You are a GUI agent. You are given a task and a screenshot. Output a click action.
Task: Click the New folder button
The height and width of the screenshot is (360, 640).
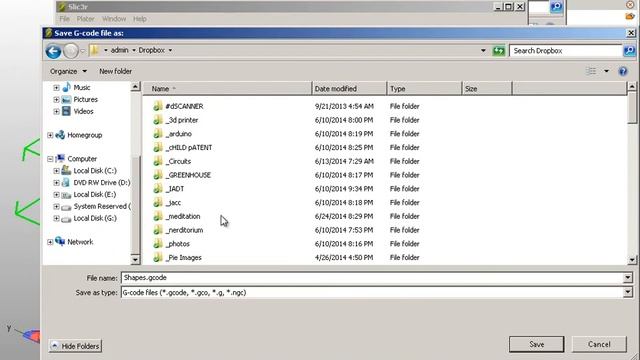coord(116,71)
